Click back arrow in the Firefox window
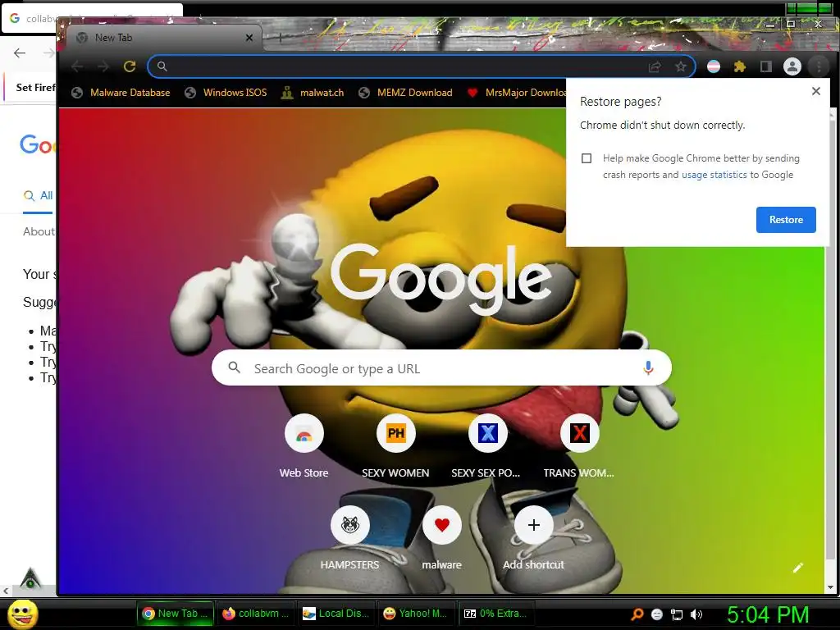Image resolution: width=840 pixels, height=630 pixels. click(20, 52)
